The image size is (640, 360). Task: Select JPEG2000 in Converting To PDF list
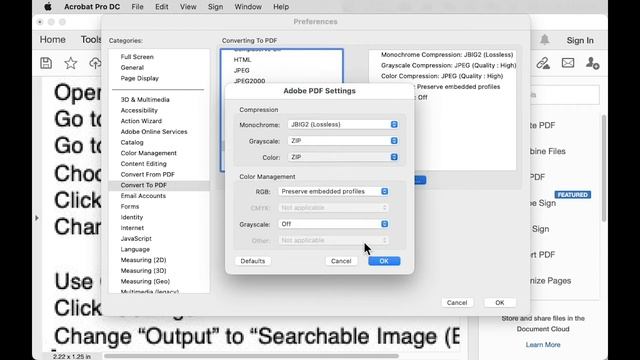249,81
